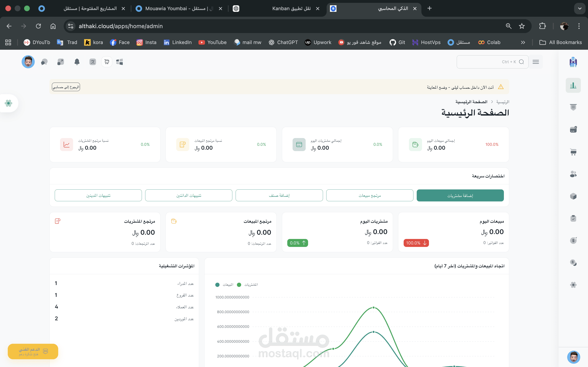The width and height of the screenshot is (588, 367).
Task: Open the chat bubbles icon
Action: point(44,62)
